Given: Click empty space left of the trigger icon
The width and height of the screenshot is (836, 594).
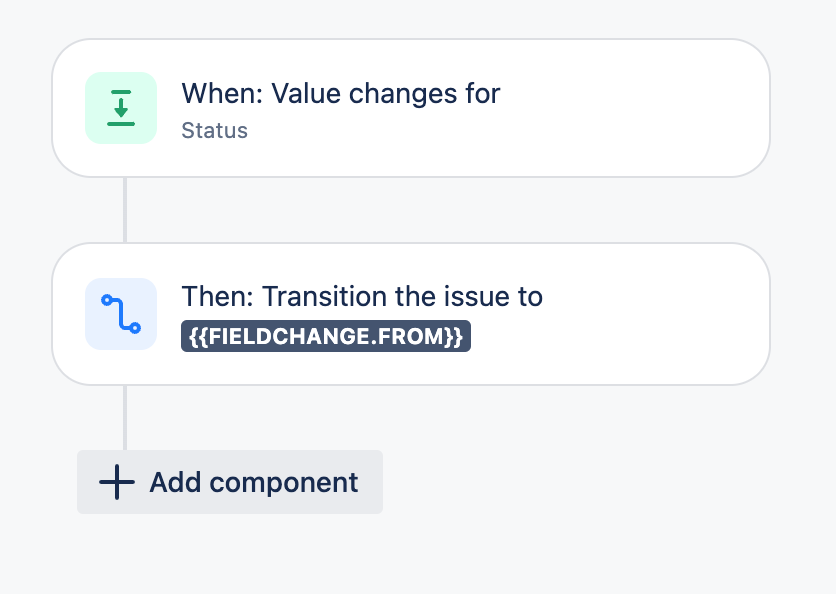Looking at the screenshot, I should (68, 108).
